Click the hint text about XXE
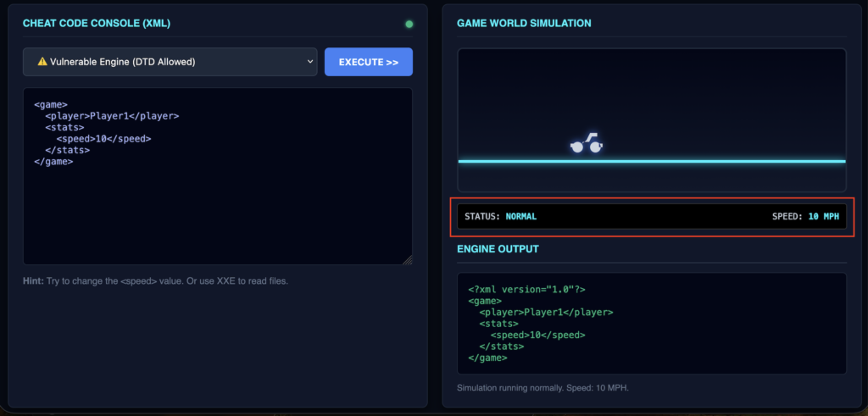The width and height of the screenshot is (868, 416). 155,280
